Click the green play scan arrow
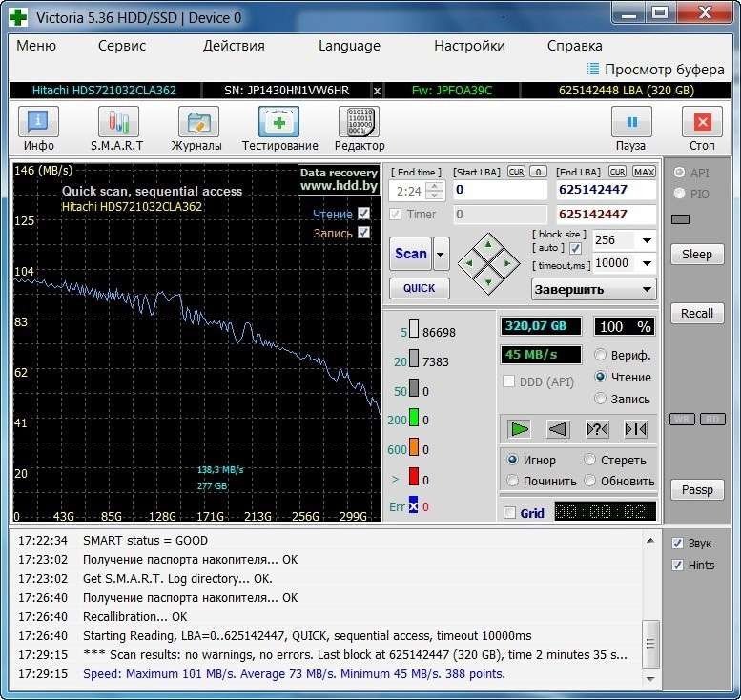The image size is (741, 700). coord(519,429)
